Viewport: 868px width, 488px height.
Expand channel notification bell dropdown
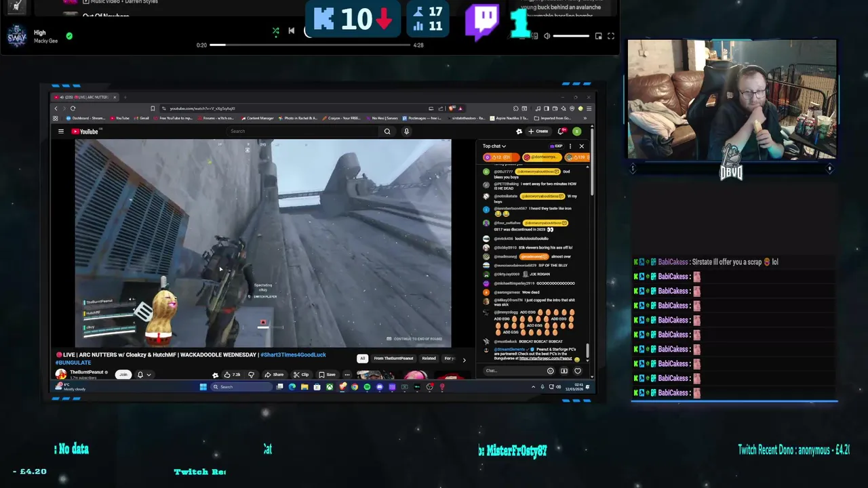point(144,374)
